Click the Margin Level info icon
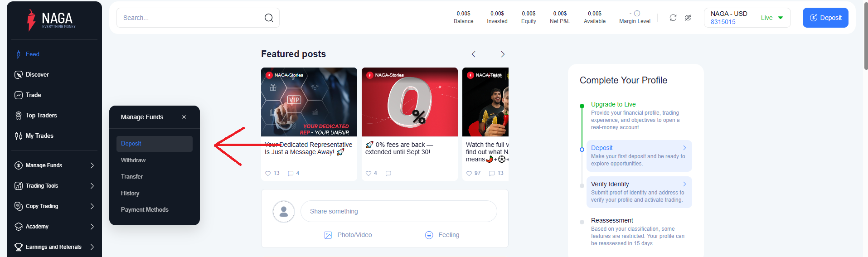 (637, 13)
